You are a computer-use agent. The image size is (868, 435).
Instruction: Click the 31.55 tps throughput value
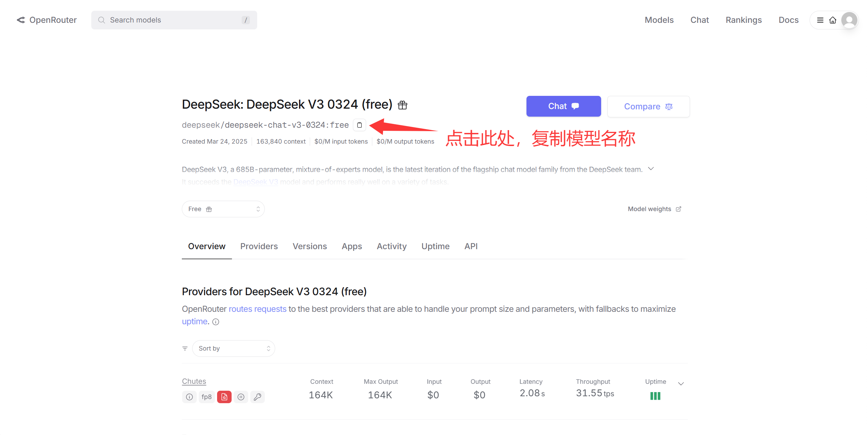click(595, 393)
